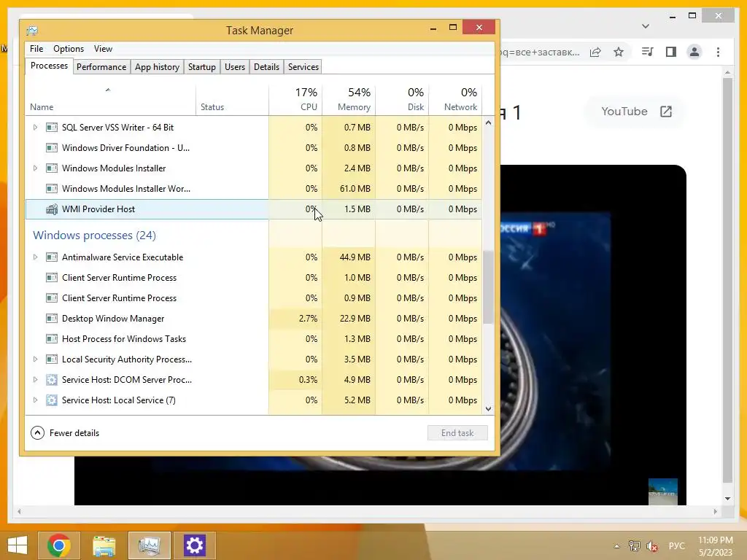The width and height of the screenshot is (747, 560).
Task: Click the SQL Server VSS Writer process icon
Action: 52,128
